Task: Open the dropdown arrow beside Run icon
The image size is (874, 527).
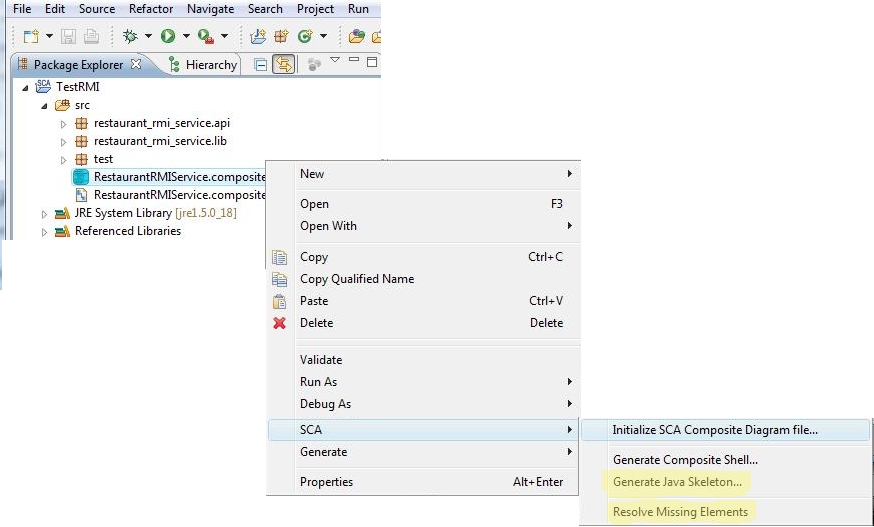Action: [x=186, y=37]
